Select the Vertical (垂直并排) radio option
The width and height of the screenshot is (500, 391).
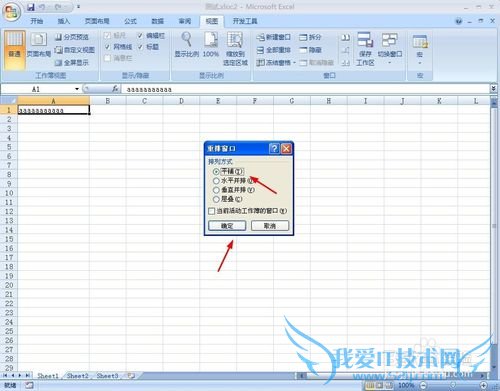(x=216, y=190)
